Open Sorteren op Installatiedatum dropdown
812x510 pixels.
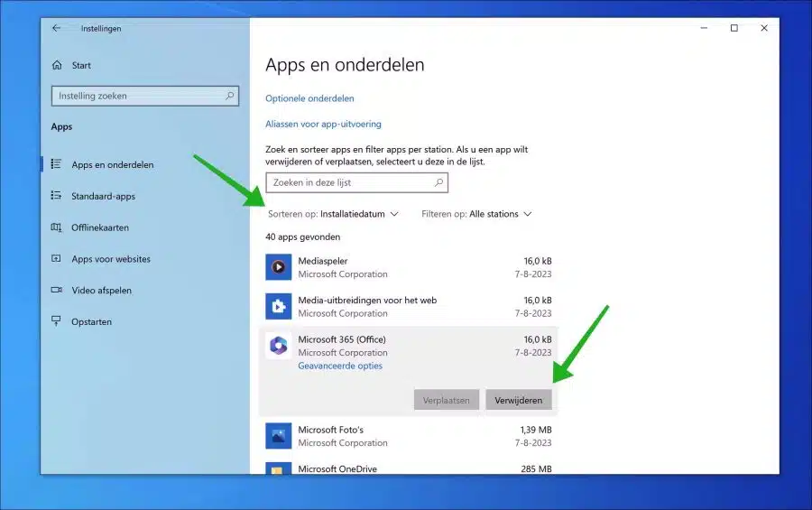333,214
